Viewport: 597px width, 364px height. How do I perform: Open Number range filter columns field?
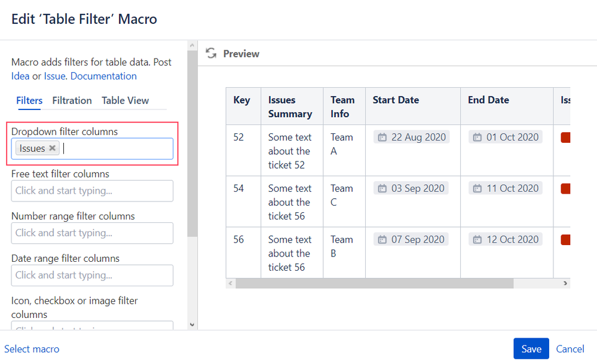pos(92,233)
